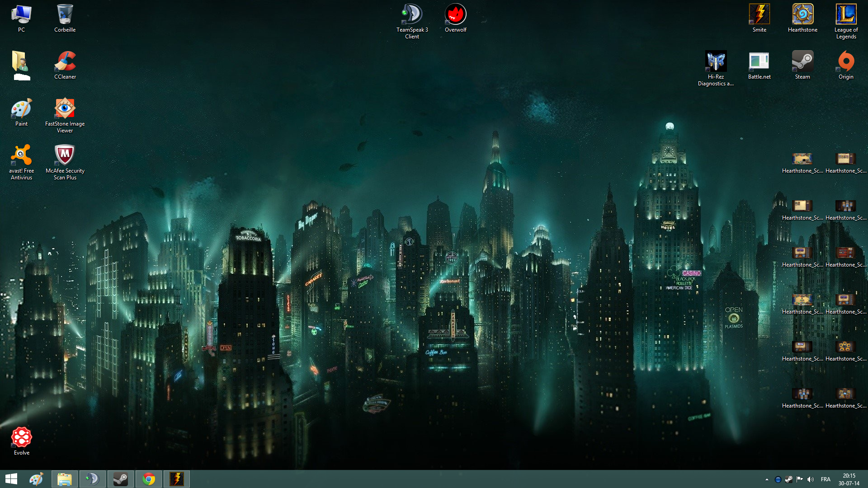The width and height of the screenshot is (868, 488).
Task: Open the Origin desktop shortcut
Action: coord(846,66)
